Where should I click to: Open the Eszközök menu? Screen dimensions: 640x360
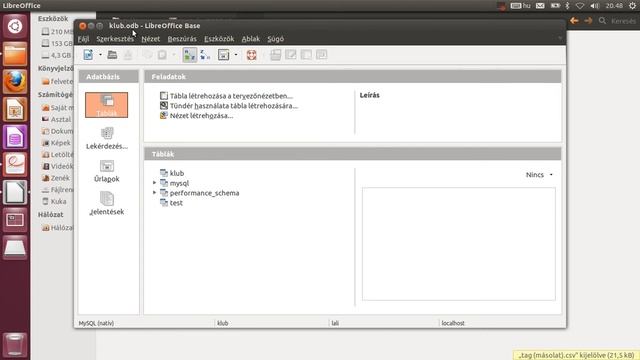point(219,39)
